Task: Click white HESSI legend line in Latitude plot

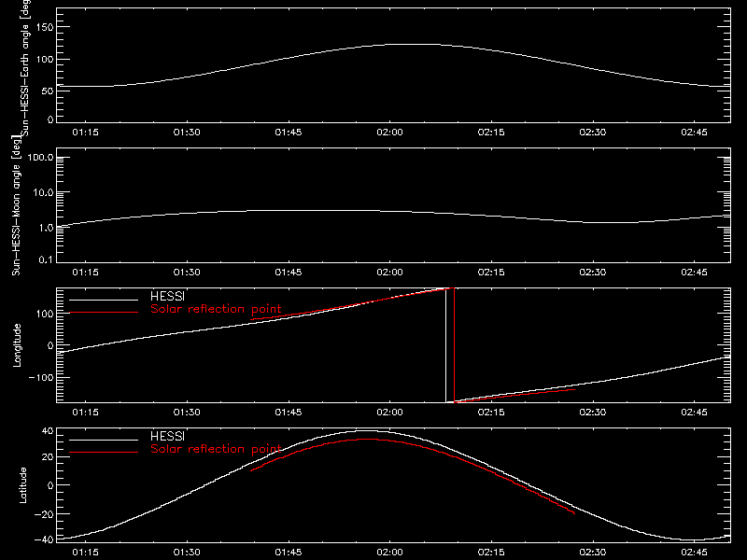Action: (104, 440)
